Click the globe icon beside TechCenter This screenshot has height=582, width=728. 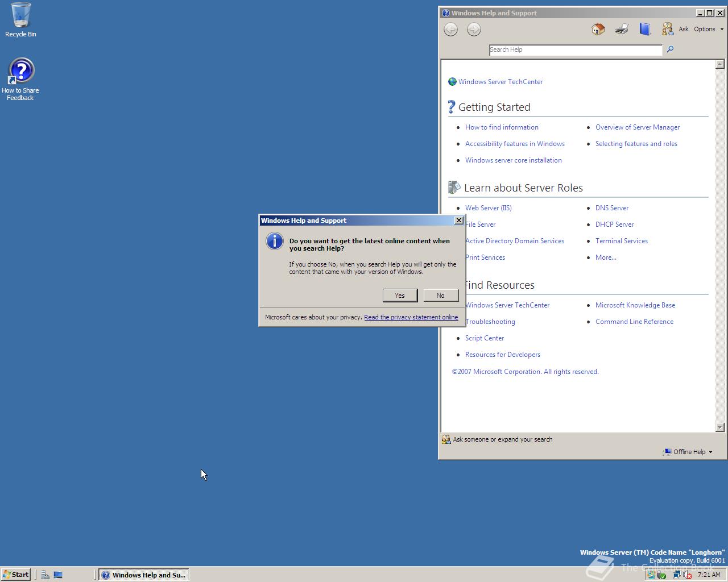pos(452,82)
